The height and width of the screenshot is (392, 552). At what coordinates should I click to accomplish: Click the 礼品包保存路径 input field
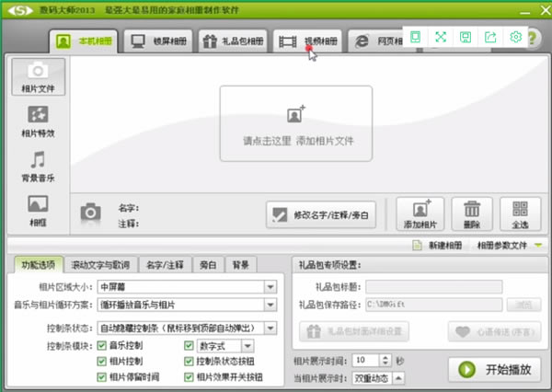(433, 305)
